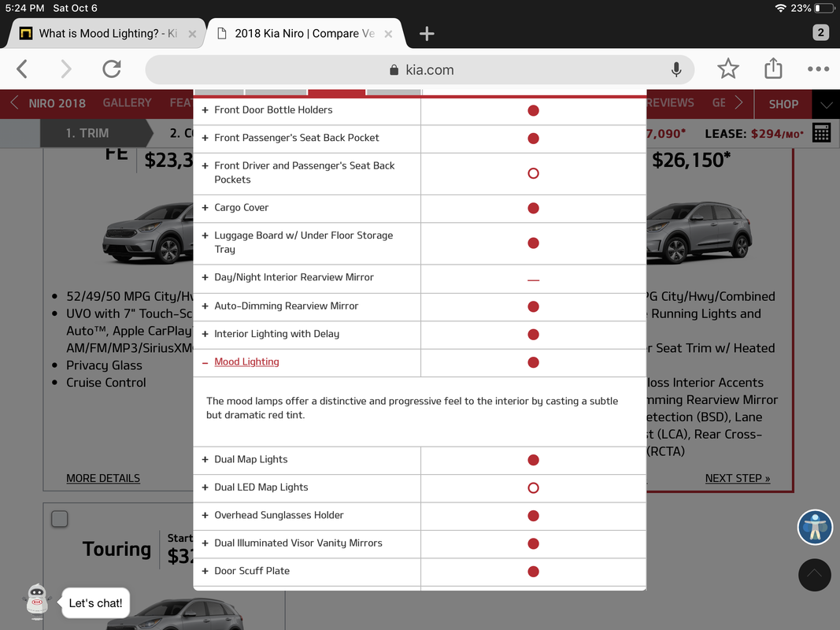Open NIRO 2018 nav item
Screen dimensions: 840x630
coord(57,103)
